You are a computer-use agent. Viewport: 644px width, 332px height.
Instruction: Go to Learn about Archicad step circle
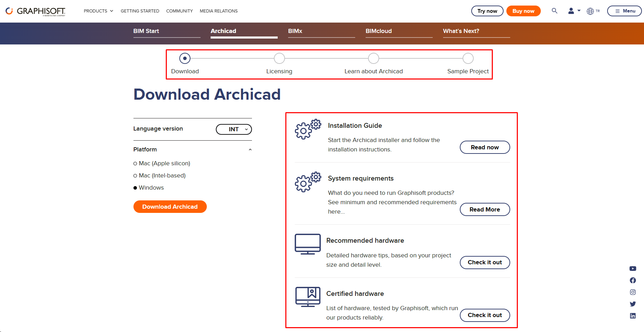(374, 58)
